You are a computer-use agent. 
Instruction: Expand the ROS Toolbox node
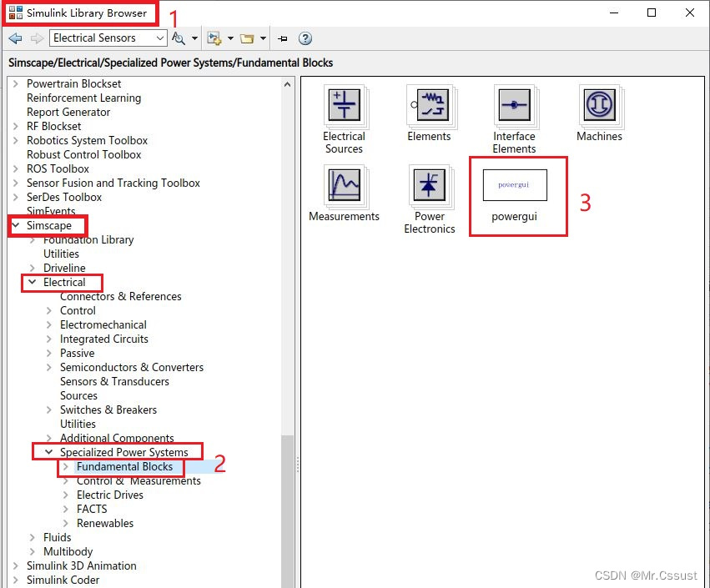pos(16,168)
